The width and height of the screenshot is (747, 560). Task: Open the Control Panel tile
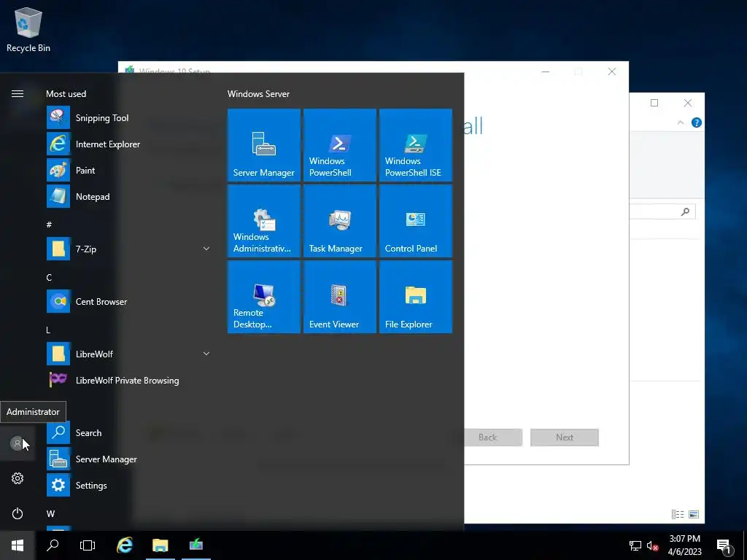coord(415,220)
